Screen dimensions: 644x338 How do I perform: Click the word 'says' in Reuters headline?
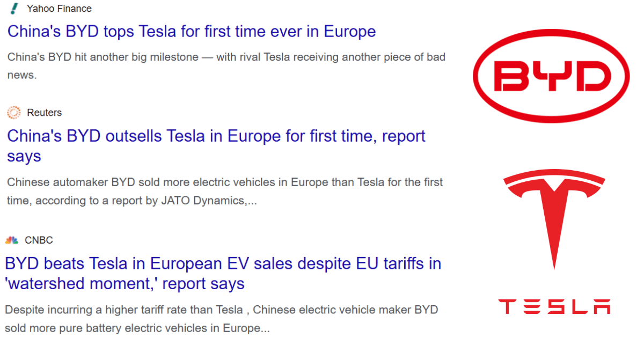tap(24, 156)
